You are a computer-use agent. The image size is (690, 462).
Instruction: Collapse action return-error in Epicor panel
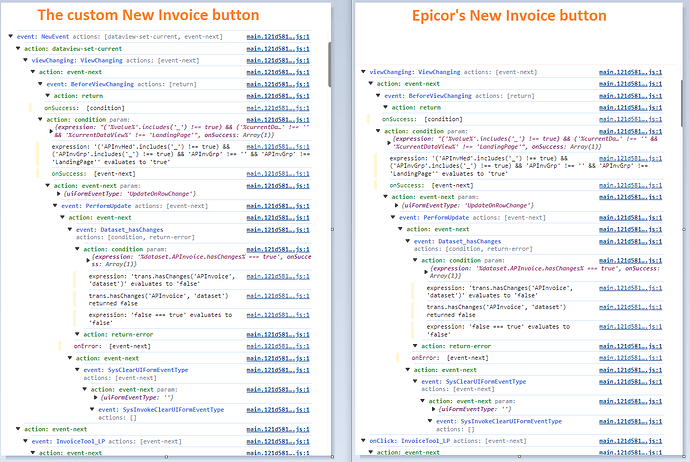415,346
